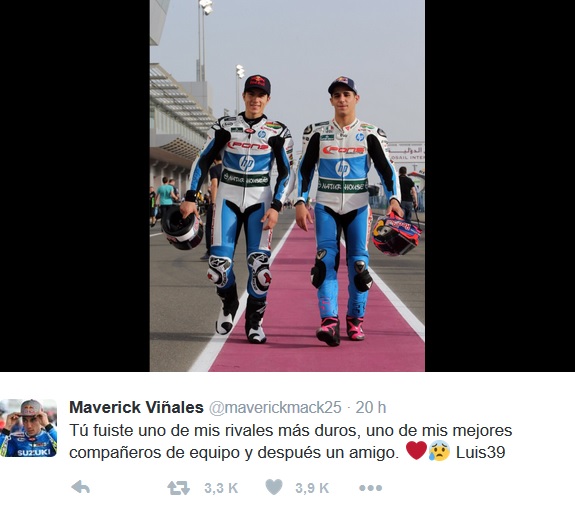The width and height of the screenshot is (575, 508).
Task: Click the red heart emoji in tweet
Action: 417,451
